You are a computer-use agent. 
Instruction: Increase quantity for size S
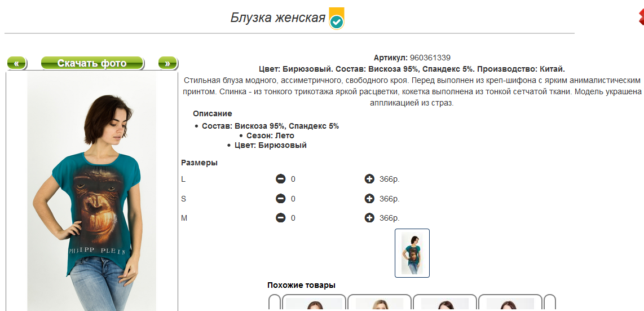369,199
